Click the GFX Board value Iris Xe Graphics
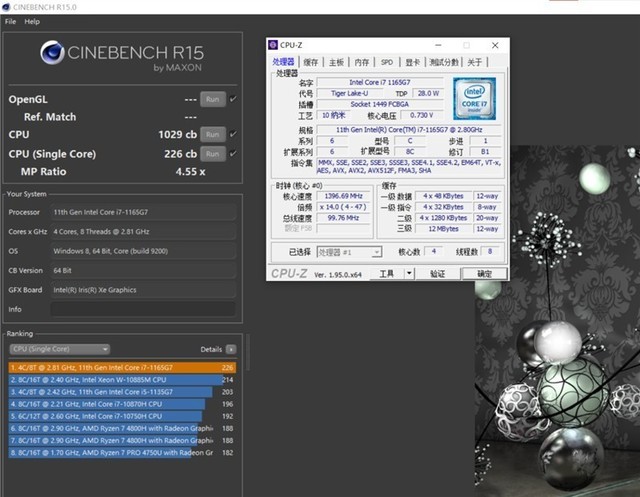The width and height of the screenshot is (640, 497). [143, 290]
